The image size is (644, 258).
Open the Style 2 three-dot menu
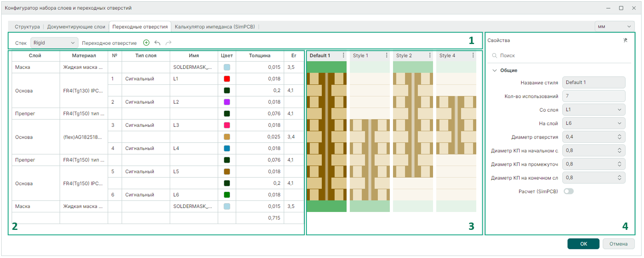pyautogui.click(x=430, y=55)
